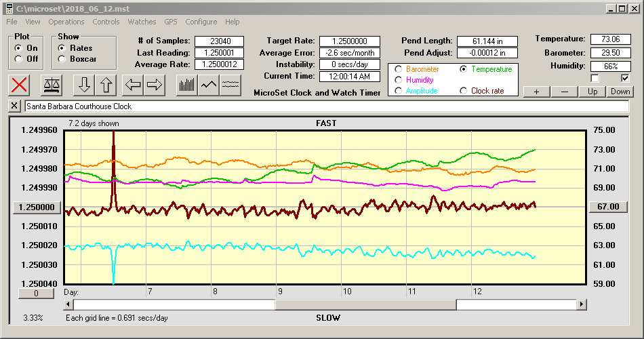
Task: Click the left arrow toolbar button
Action: (x=132, y=85)
